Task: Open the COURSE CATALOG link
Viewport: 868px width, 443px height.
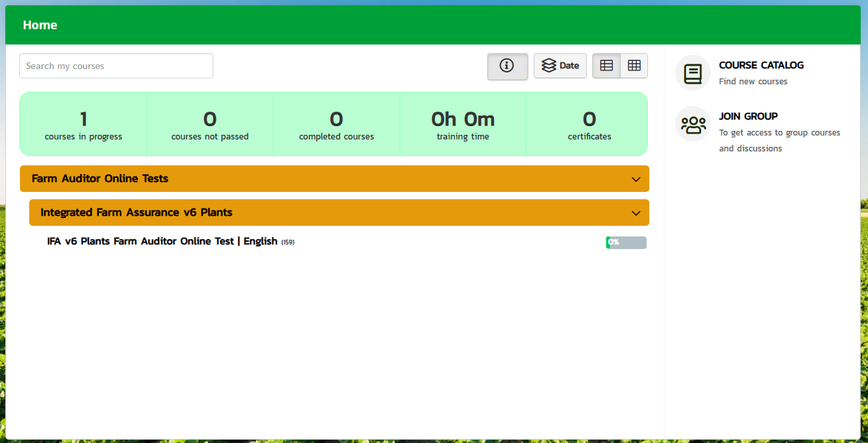Action: click(x=761, y=65)
